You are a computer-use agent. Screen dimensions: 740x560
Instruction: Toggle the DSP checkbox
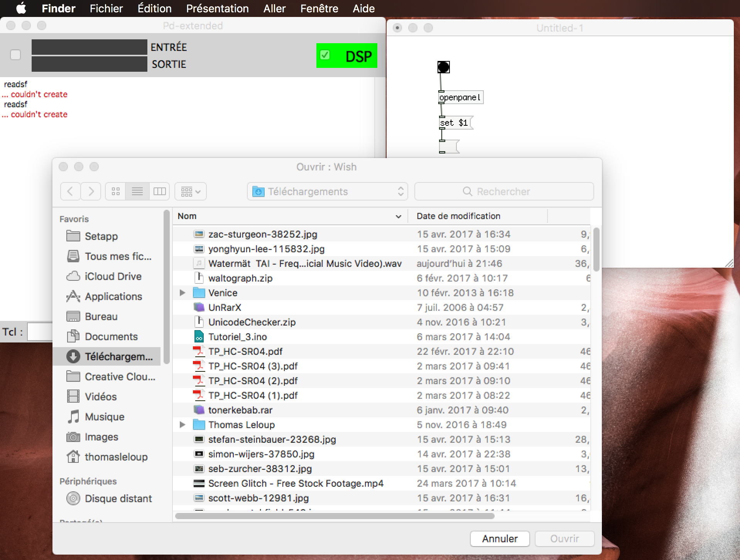(x=325, y=55)
